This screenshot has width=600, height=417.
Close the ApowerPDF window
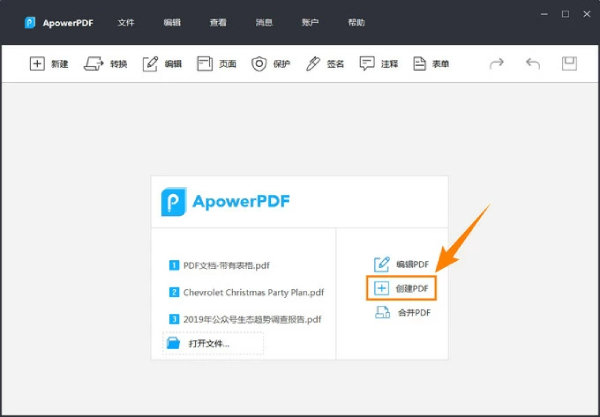[587, 14]
